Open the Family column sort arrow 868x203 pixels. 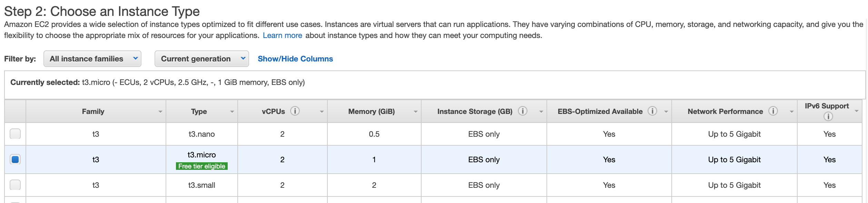click(x=160, y=112)
